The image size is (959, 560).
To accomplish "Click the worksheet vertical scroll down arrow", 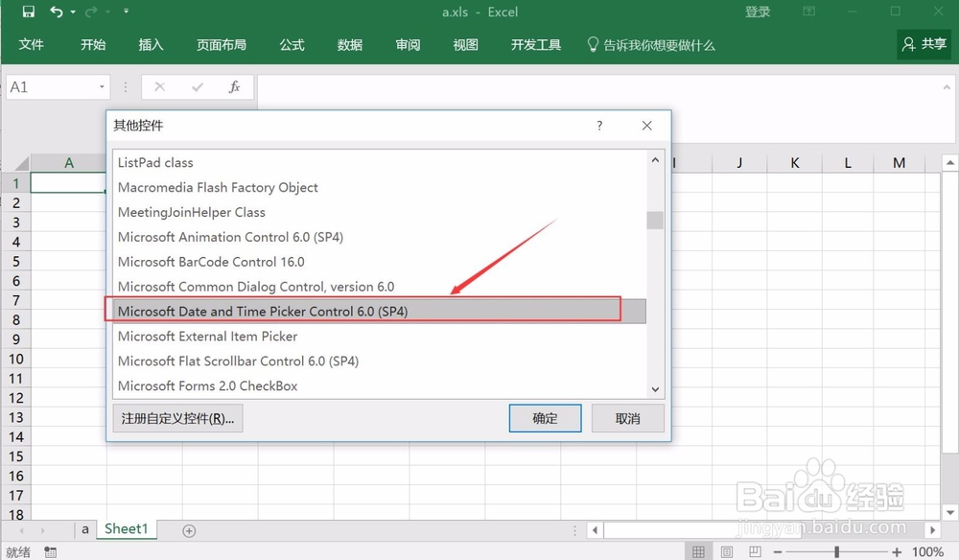I will pyautogui.click(x=949, y=512).
